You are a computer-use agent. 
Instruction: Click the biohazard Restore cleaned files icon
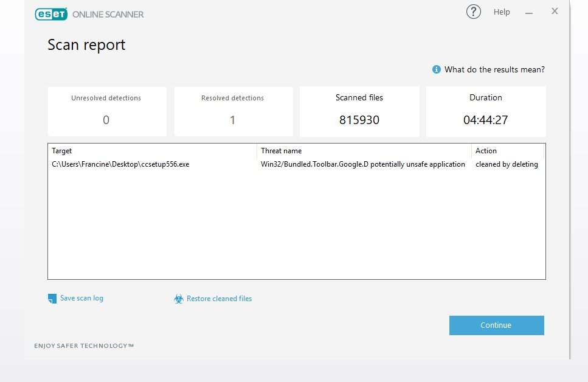[x=179, y=299]
